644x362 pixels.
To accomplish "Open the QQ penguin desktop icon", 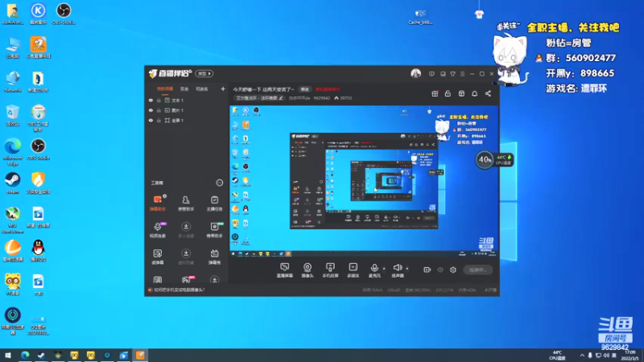I will click(38, 250).
